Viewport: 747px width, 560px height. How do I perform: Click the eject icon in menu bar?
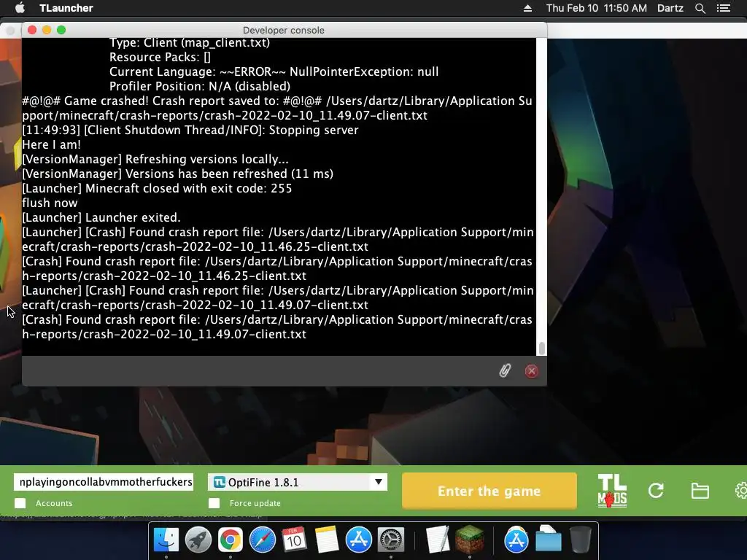click(527, 8)
